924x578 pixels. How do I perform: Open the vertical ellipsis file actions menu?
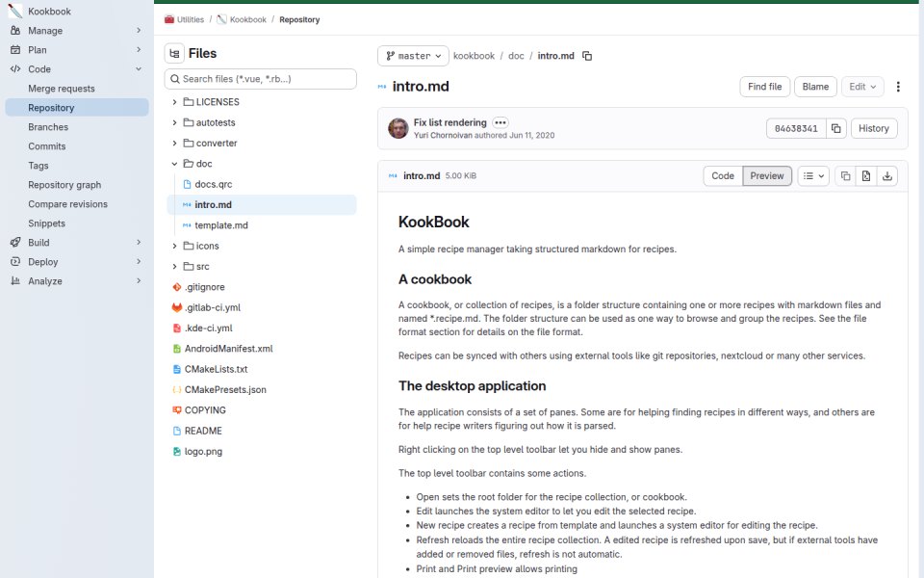pos(898,87)
